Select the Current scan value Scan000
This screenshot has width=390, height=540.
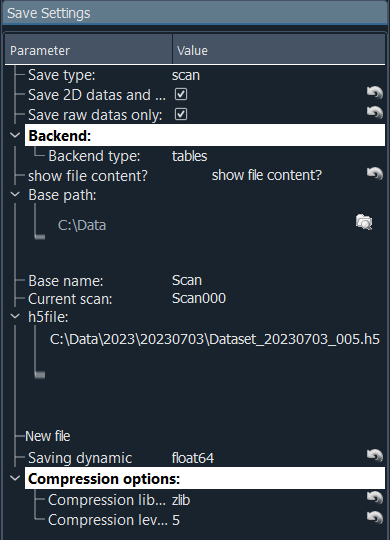point(199,298)
